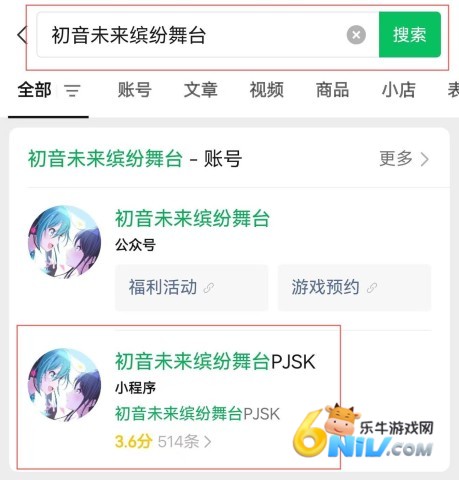Clear the search text with the X icon
This screenshot has width=459, height=480.
356,35
